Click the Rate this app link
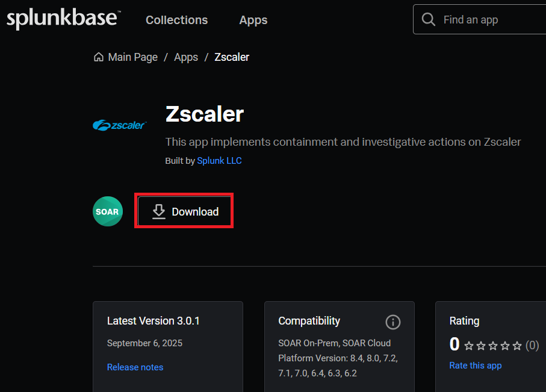This screenshot has width=546, height=392. pos(475,366)
